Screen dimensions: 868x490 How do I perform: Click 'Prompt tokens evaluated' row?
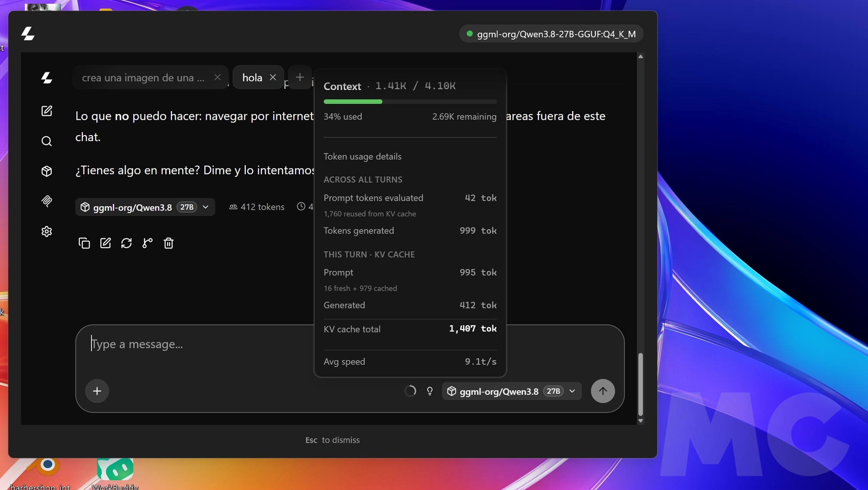coord(410,198)
